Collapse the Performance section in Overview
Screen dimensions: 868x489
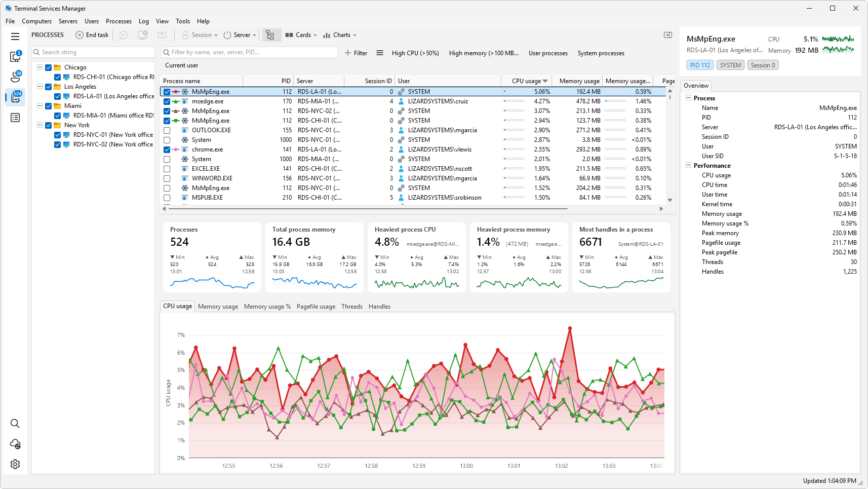(688, 165)
